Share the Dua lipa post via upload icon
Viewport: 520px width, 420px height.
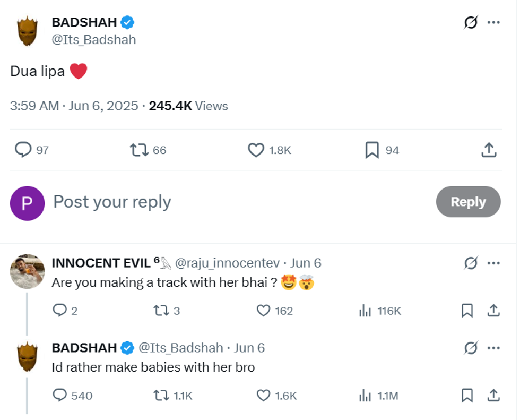click(x=488, y=150)
